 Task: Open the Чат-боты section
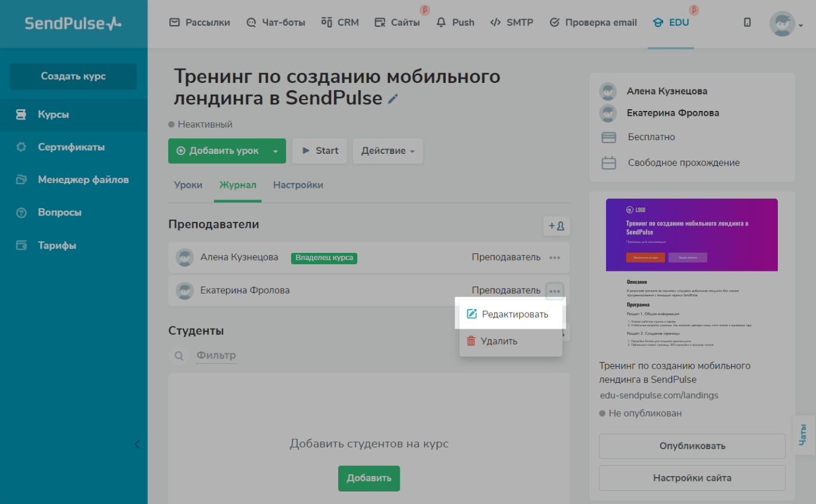276,23
